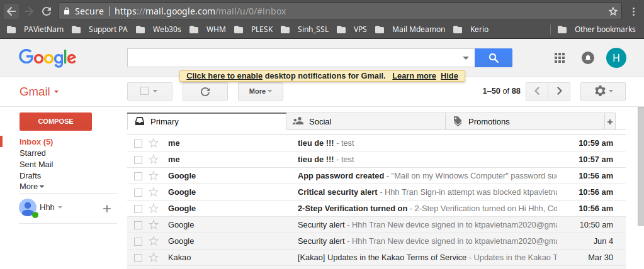Open the Hhh chat status dropdown
The height and width of the screenshot is (269, 644).
click(x=60, y=207)
